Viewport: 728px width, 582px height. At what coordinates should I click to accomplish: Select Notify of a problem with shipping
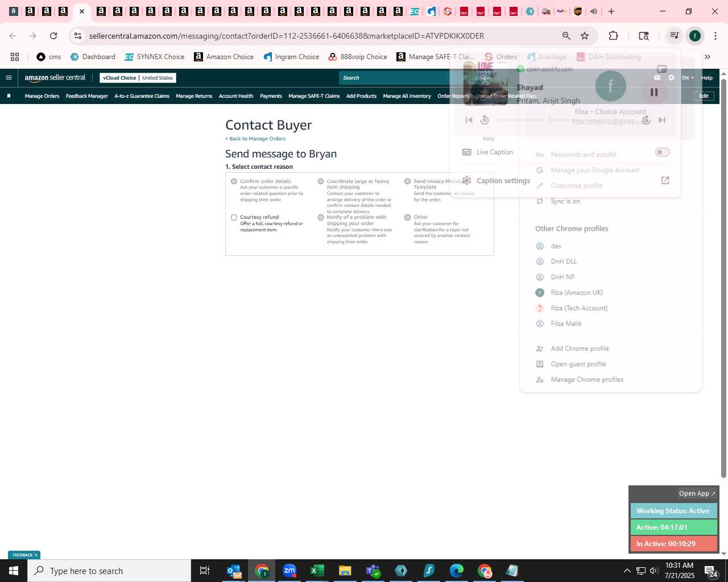(321, 217)
